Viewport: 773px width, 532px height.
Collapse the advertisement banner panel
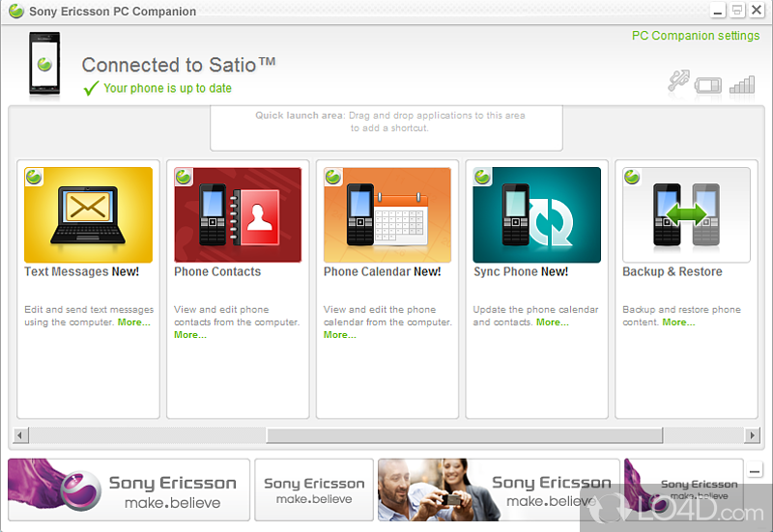(755, 470)
